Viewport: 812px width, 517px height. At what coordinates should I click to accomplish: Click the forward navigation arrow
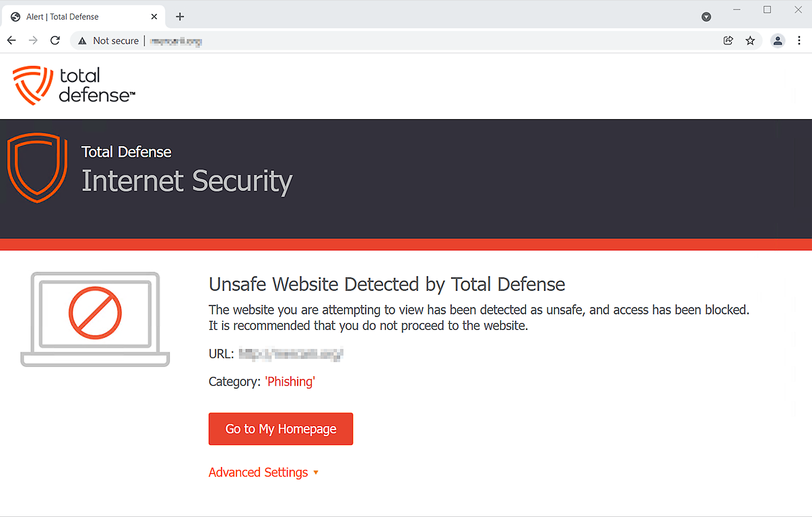(x=33, y=40)
